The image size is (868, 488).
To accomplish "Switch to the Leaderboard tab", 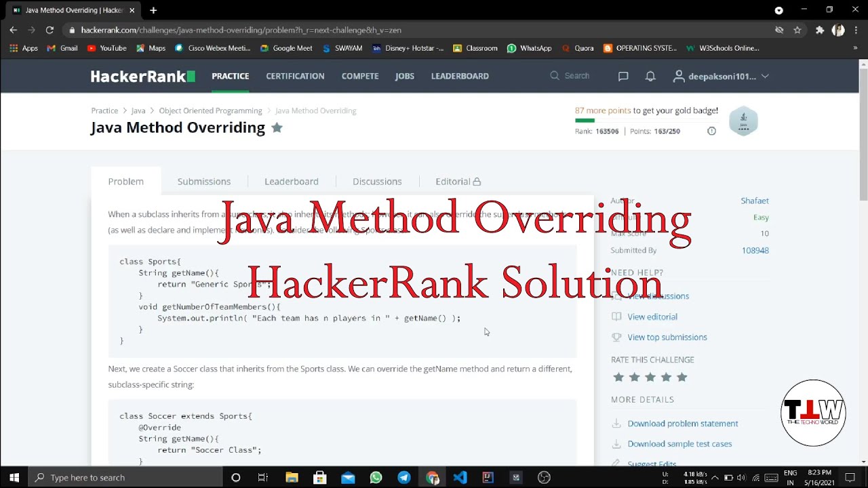I will (292, 182).
